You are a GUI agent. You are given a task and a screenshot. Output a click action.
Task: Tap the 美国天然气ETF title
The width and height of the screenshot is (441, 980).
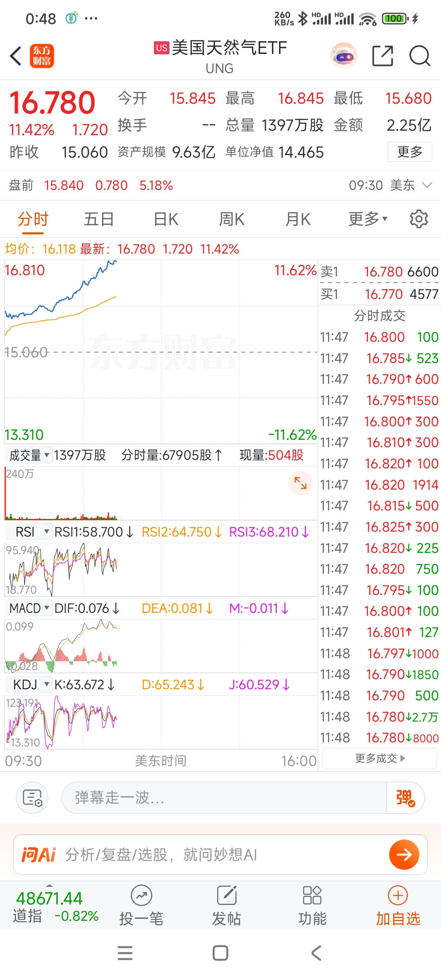(x=229, y=48)
